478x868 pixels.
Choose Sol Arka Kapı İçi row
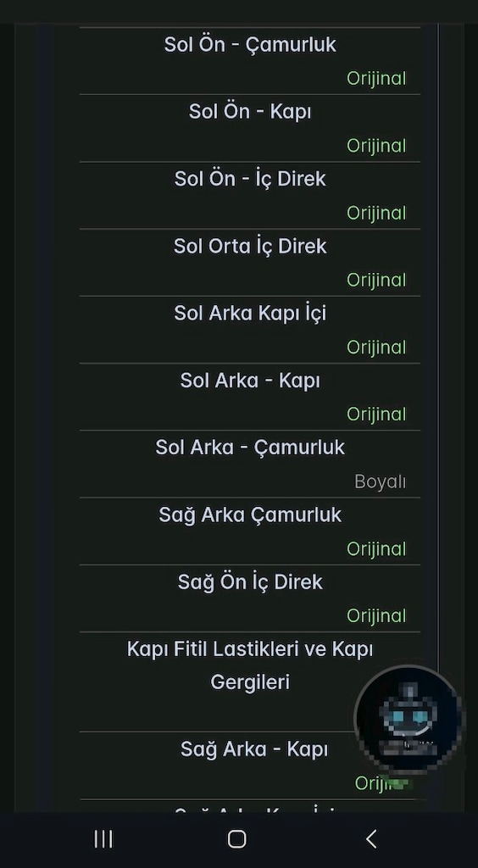249,330
